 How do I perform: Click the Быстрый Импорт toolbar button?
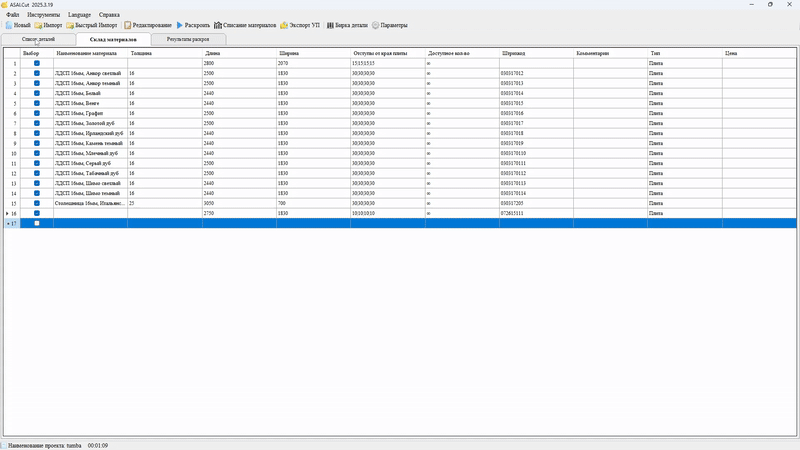(92, 25)
